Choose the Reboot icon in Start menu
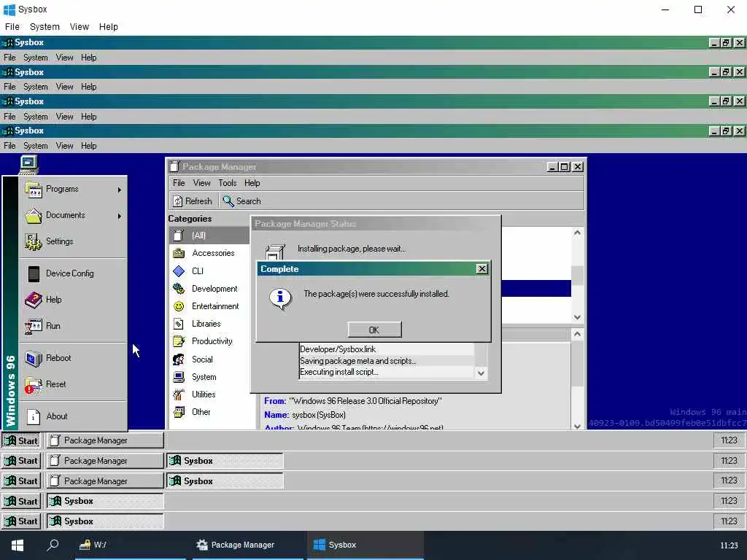 (34, 358)
